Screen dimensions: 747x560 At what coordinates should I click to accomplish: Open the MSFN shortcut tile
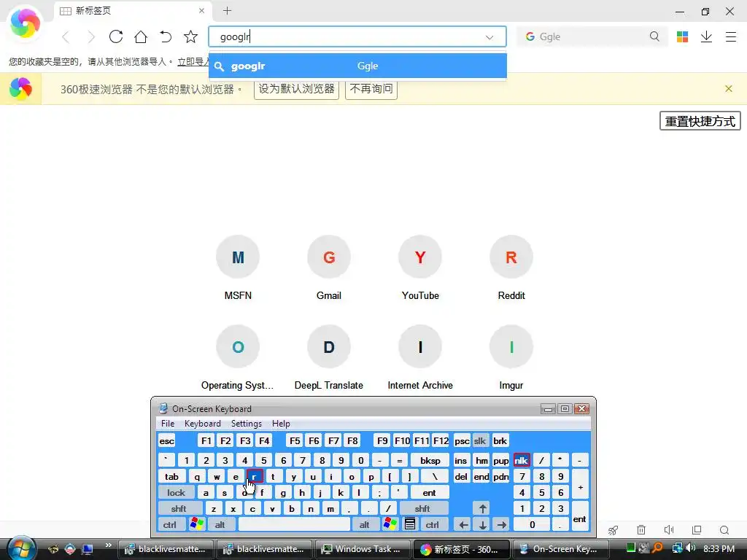(238, 268)
